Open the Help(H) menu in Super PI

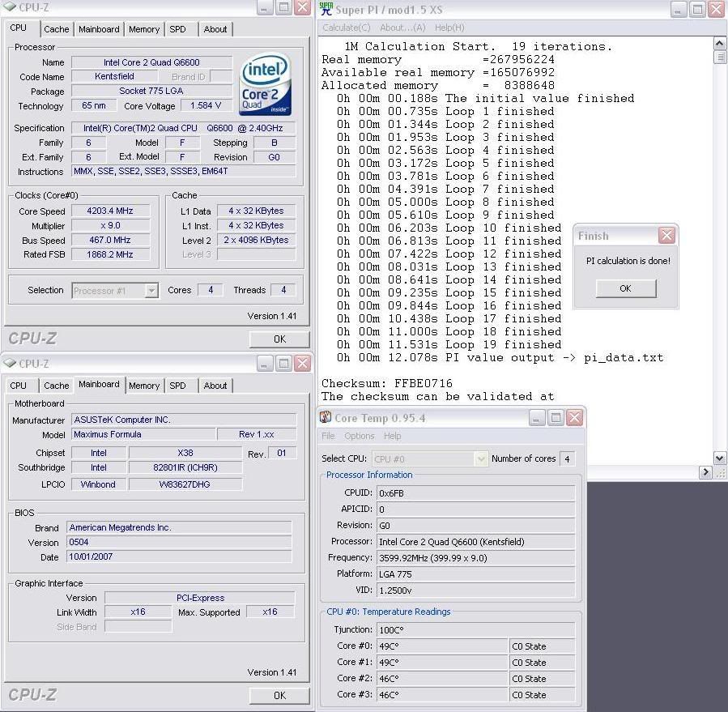(449, 28)
